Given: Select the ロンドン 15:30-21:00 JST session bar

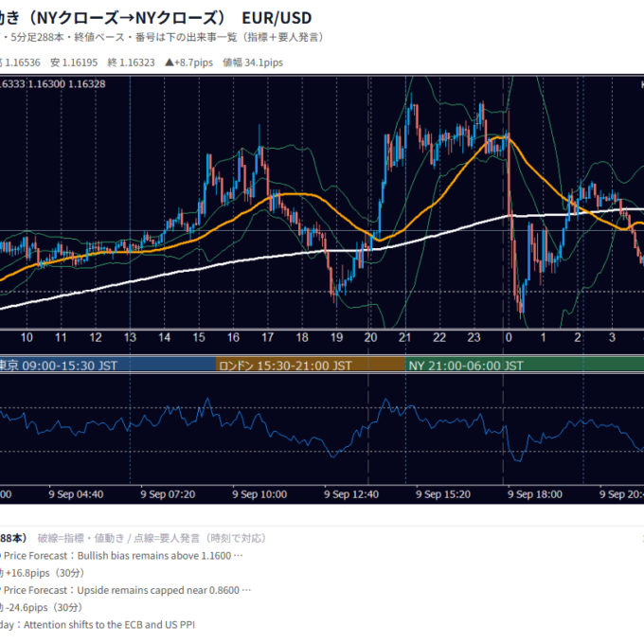Looking at the screenshot, I should click(x=311, y=365).
